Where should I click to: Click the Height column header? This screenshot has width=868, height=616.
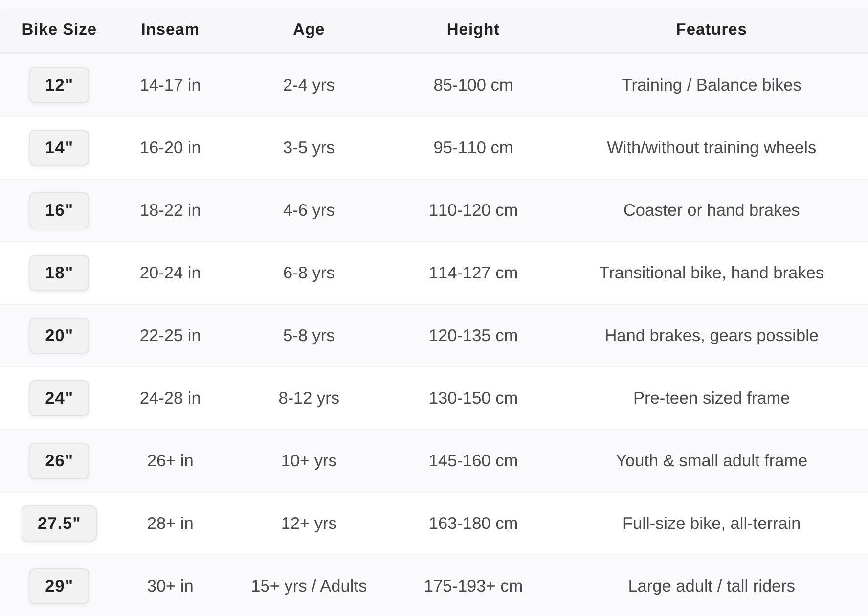pyautogui.click(x=473, y=29)
